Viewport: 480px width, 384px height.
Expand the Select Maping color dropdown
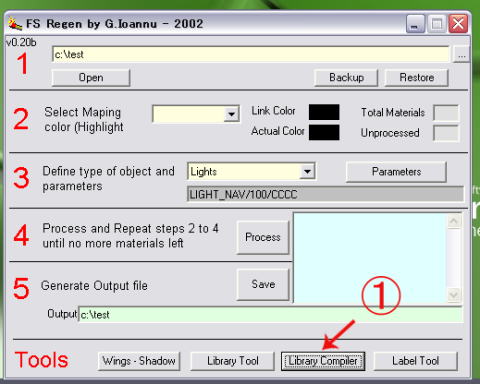point(231,114)
